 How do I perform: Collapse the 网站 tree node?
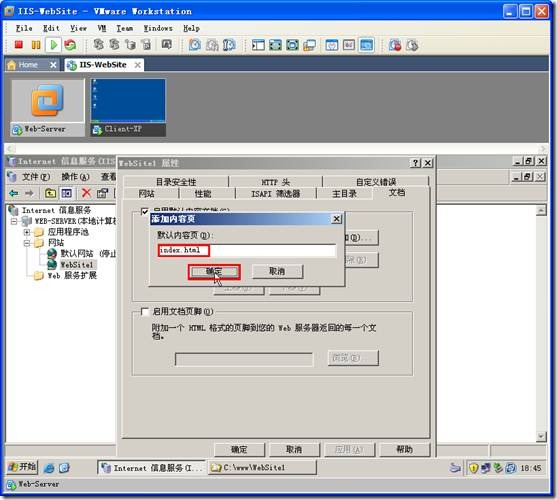click(x=27, y=243)
